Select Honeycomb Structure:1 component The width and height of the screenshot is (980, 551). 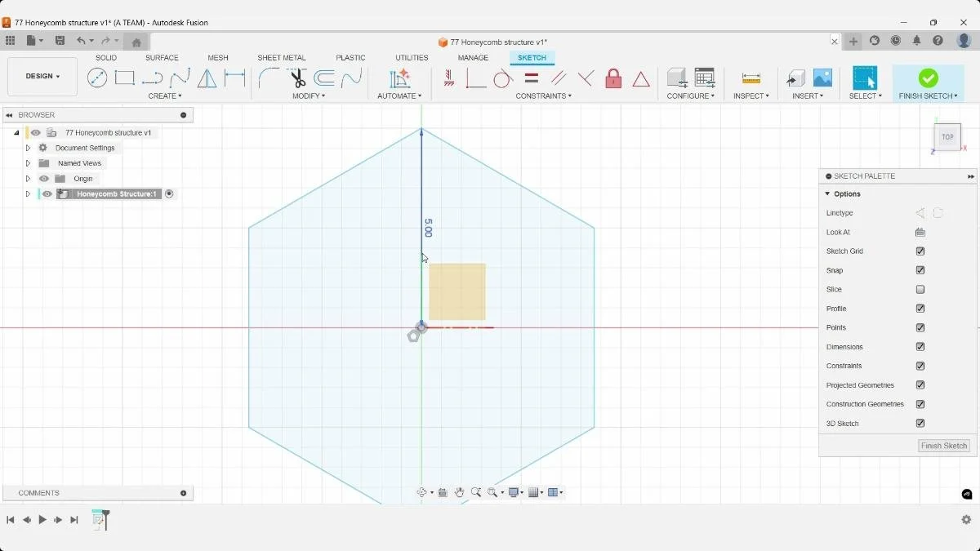116,194
